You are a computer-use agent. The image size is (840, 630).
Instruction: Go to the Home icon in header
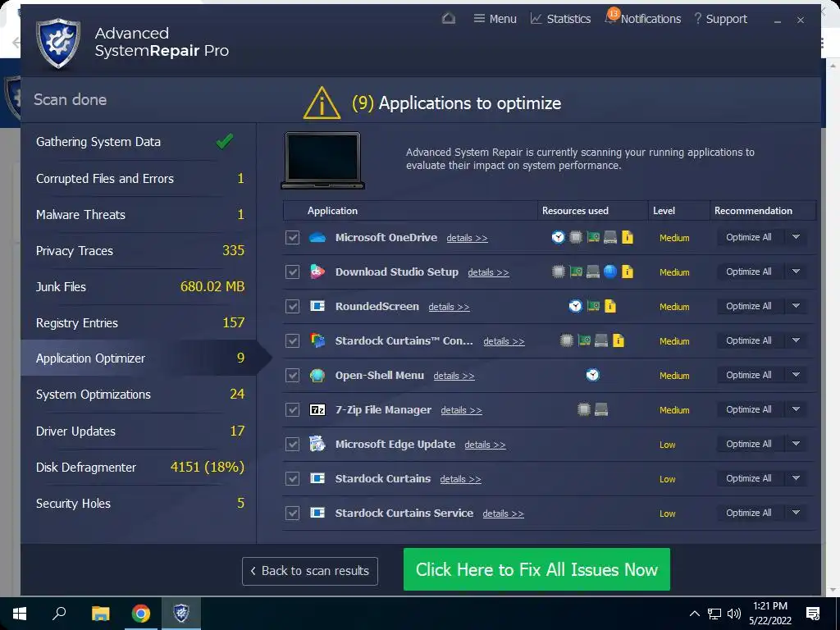[x=449, y=19]
